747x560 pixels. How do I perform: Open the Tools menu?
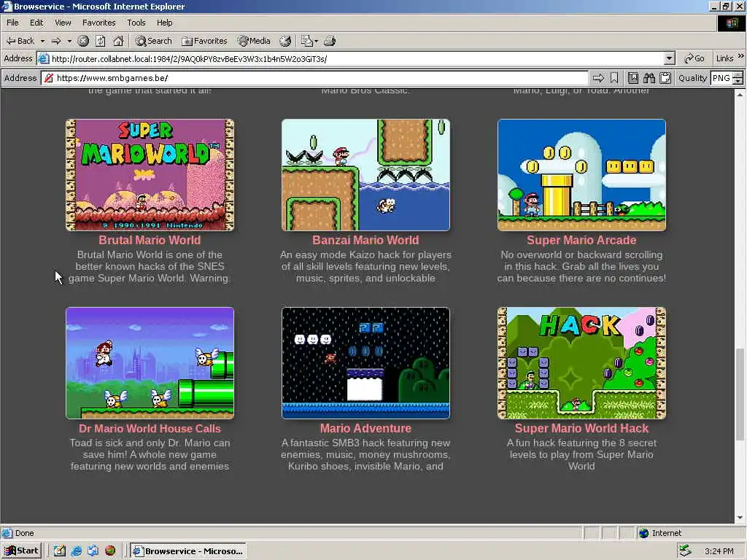pos(136,23)
